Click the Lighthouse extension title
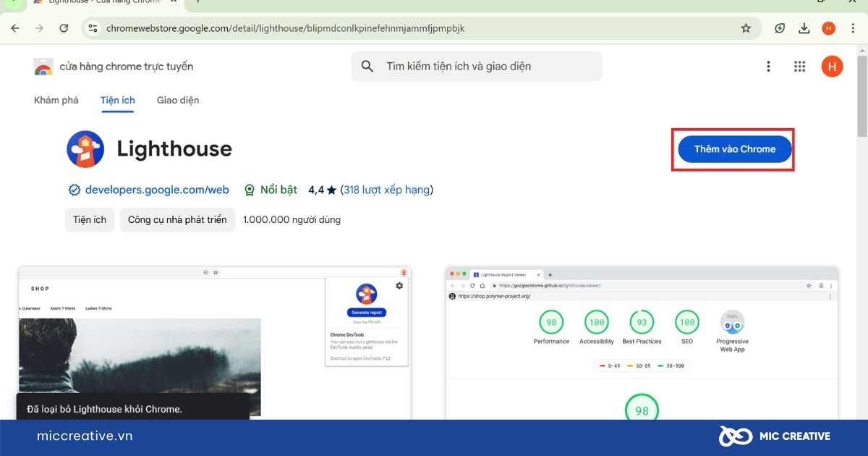Viewport: 868px width, 456px height. [x=174, y=149]
